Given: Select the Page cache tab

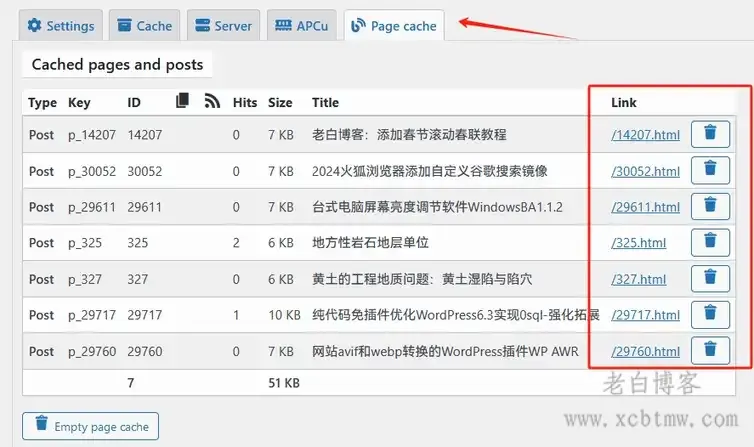Looking at the screenshot, I should tap(394, 25).
